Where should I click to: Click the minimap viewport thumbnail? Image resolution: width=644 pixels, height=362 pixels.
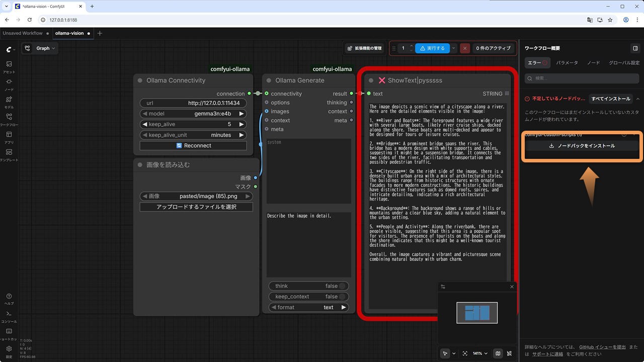tap(477, 313)
